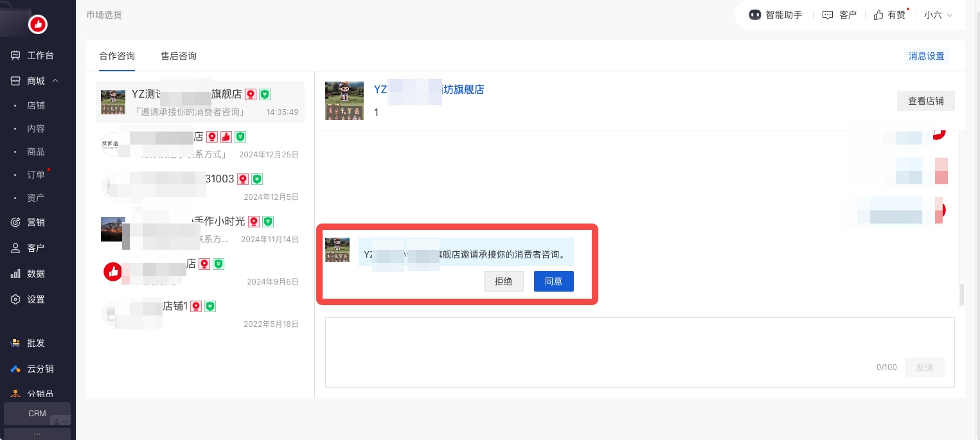Select the 手作小时光 conversation
The image size is (980, 440).
tap(200, 229)
